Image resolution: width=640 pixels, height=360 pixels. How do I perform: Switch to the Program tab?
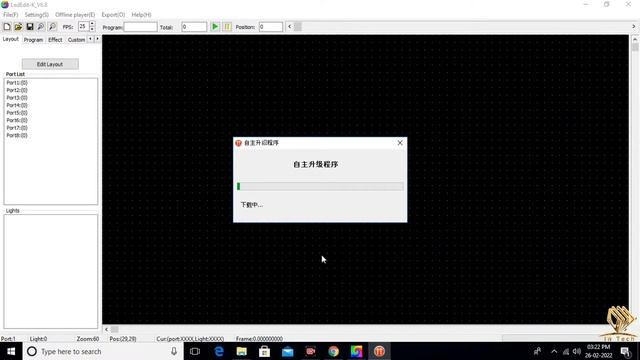pos(33,40)
